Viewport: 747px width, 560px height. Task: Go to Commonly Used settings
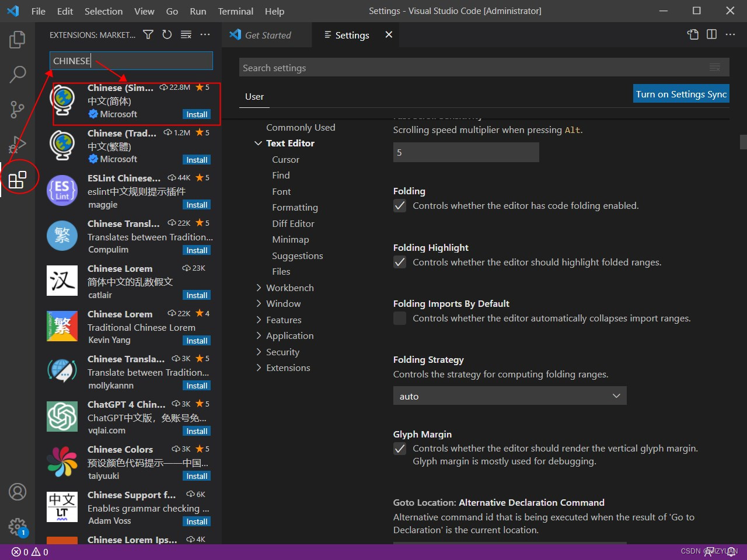pos(301,127)
